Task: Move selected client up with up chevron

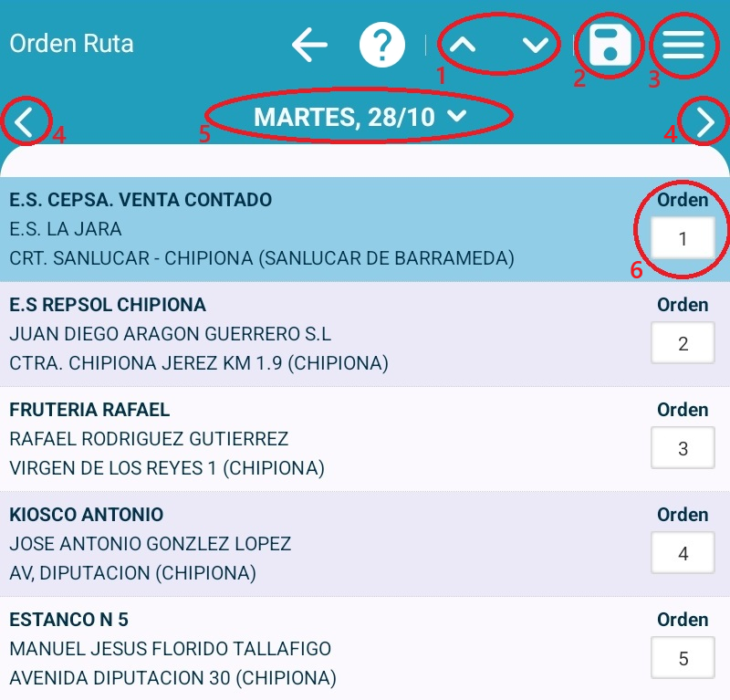Action: (x=464, y=46)
